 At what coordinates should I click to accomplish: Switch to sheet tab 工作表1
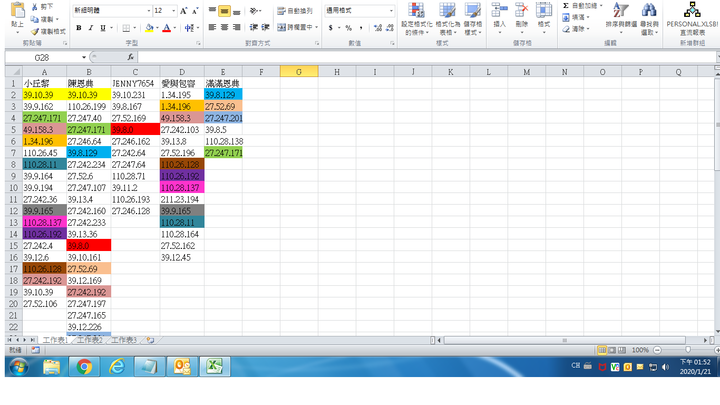point(55,340)
